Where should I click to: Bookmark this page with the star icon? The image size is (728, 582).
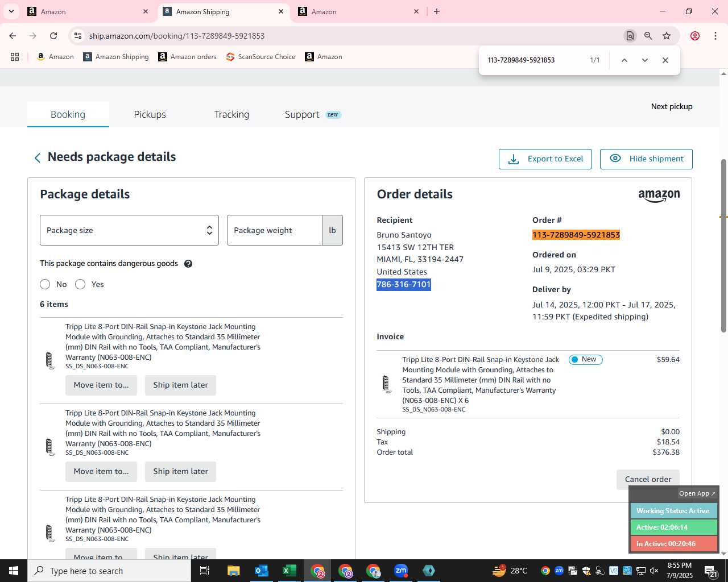coord(667,36)
